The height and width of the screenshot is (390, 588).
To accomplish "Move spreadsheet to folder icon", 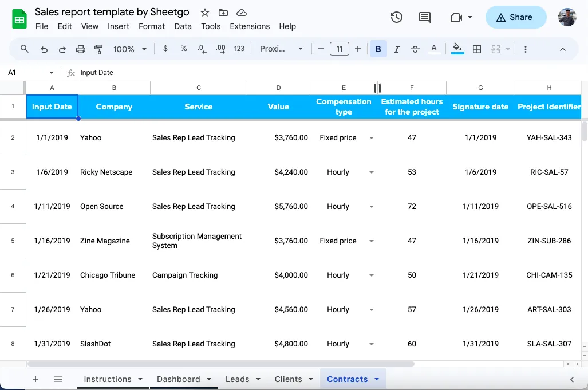I will pos(223,13).
